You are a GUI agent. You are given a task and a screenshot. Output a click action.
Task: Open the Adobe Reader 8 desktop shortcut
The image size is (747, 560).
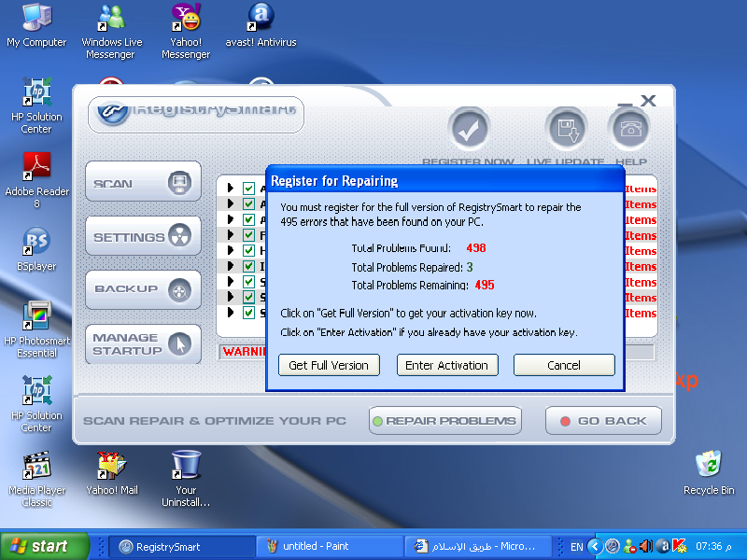point(36,180)
